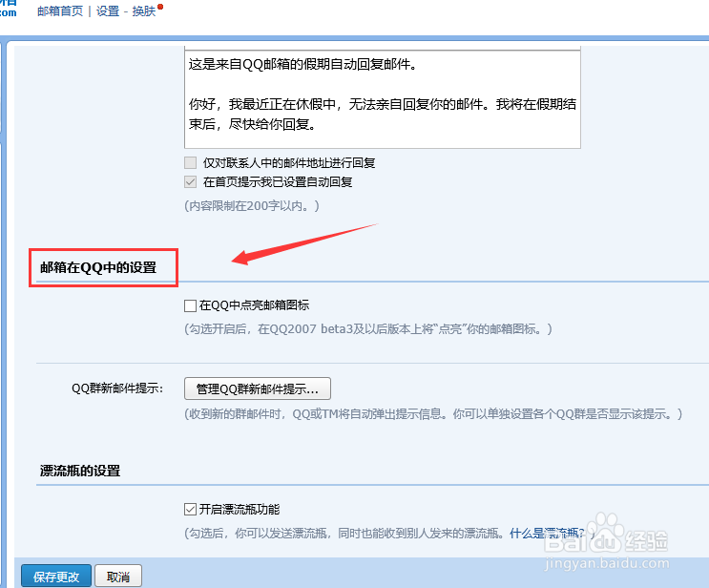Open the 什么是漂流瓶 help link

547,534
